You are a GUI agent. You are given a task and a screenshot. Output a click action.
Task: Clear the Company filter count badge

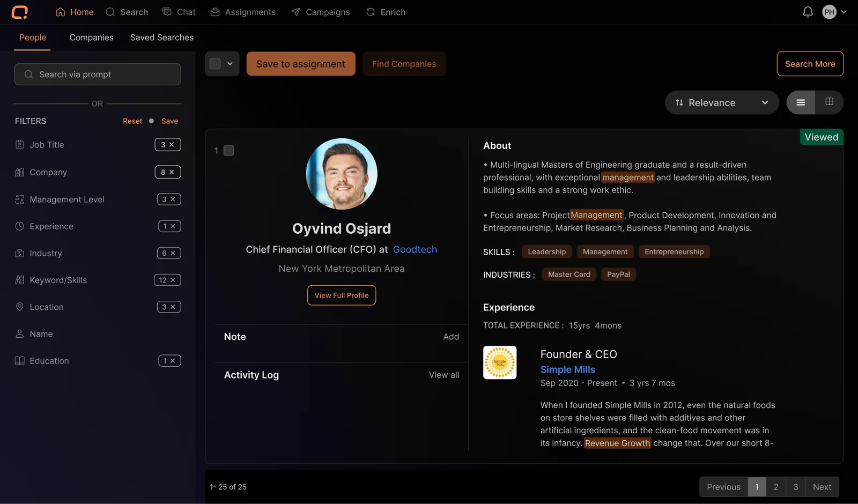(168, 172)
